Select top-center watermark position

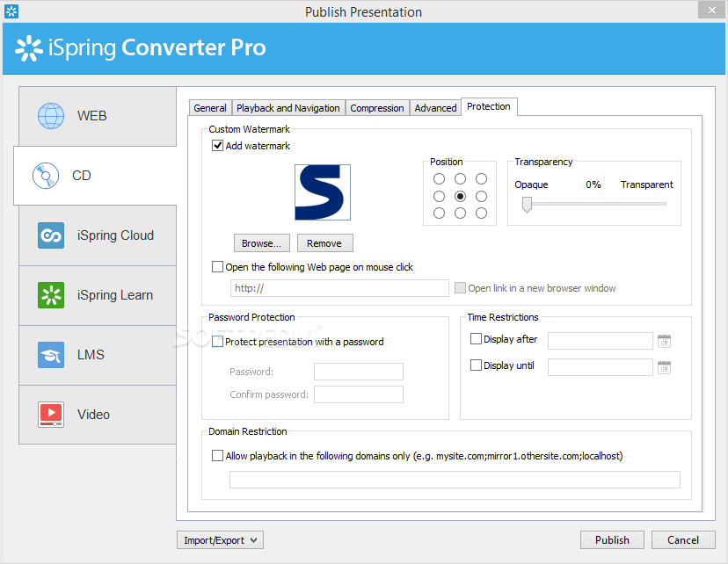[x=460, y=178]
